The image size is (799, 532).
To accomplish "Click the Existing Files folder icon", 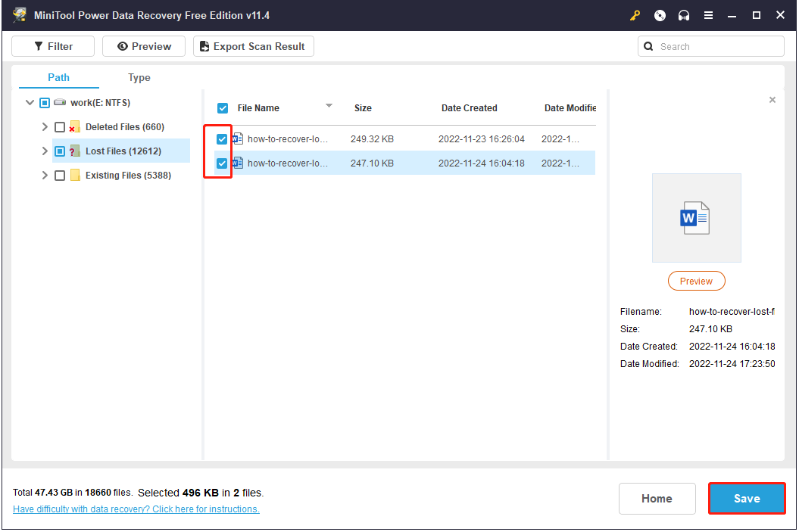I will 75,175.
